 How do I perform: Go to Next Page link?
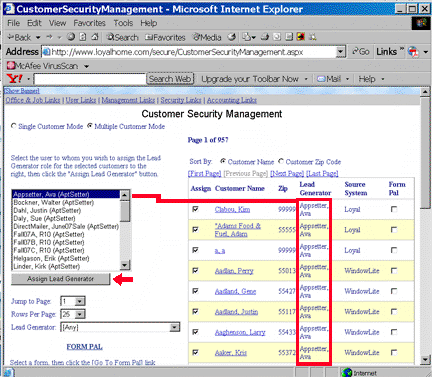pos(287,173)
